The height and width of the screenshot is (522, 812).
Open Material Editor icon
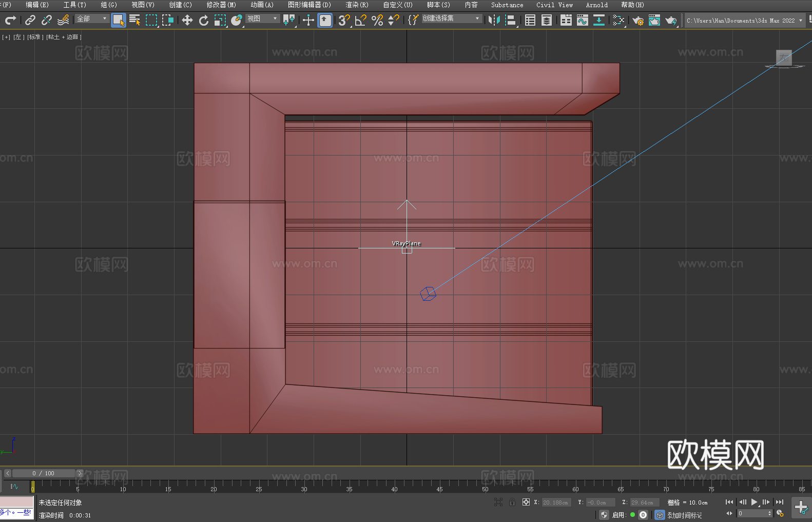click(x=618, y=20)
